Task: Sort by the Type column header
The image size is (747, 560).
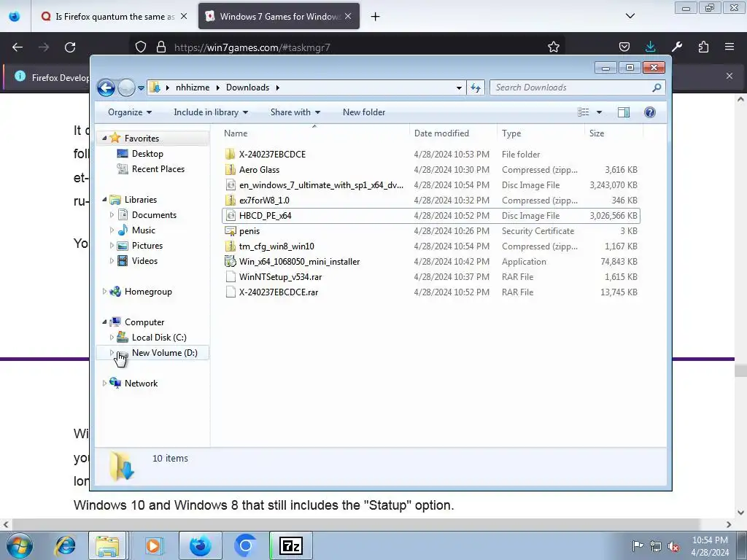Action: pos(541,133)
